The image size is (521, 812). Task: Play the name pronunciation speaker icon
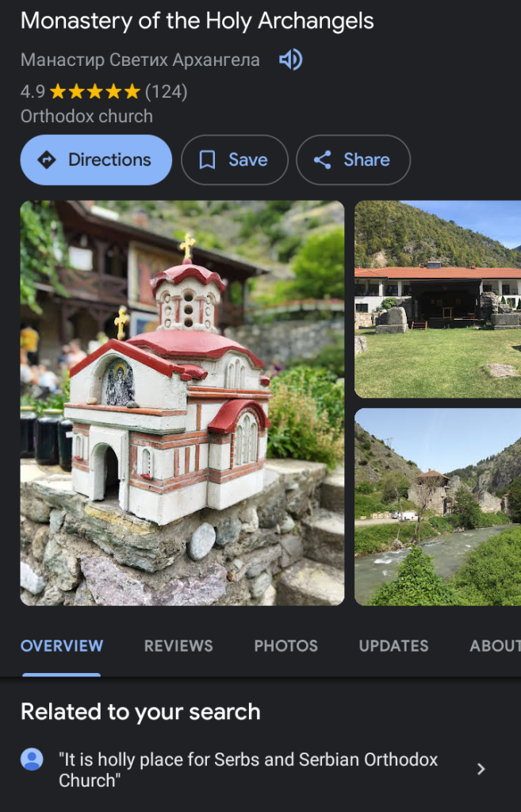click(291, 60)
